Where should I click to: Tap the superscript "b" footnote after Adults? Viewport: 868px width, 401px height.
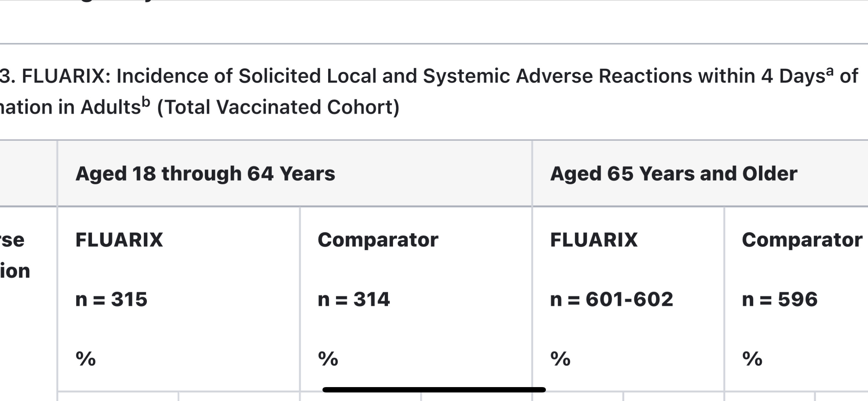tap(146, 103)
